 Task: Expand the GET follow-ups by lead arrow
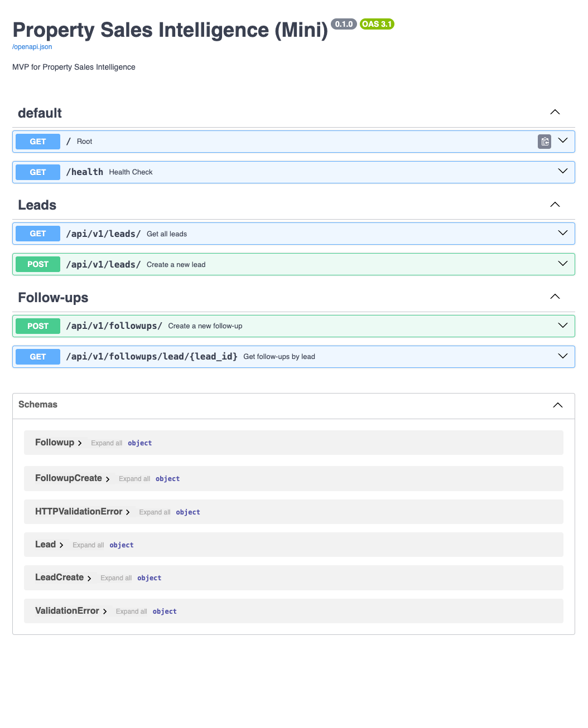pyautogui.click(x=562, y=356)
